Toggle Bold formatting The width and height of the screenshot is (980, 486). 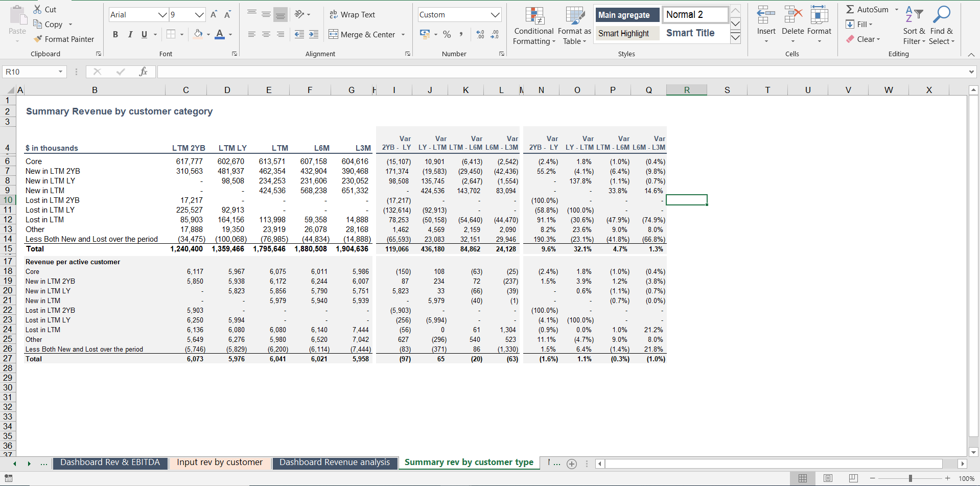115,34
